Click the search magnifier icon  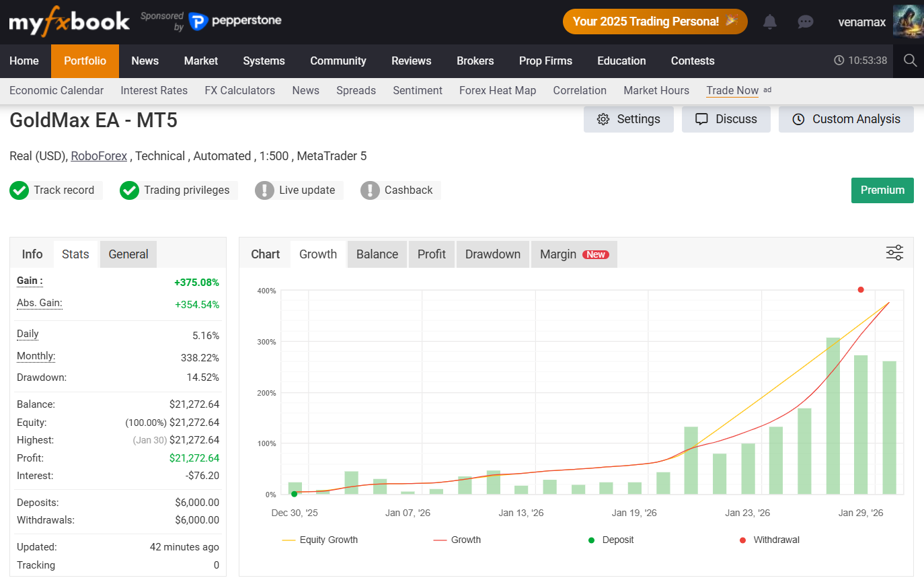[x=911, y=61]
